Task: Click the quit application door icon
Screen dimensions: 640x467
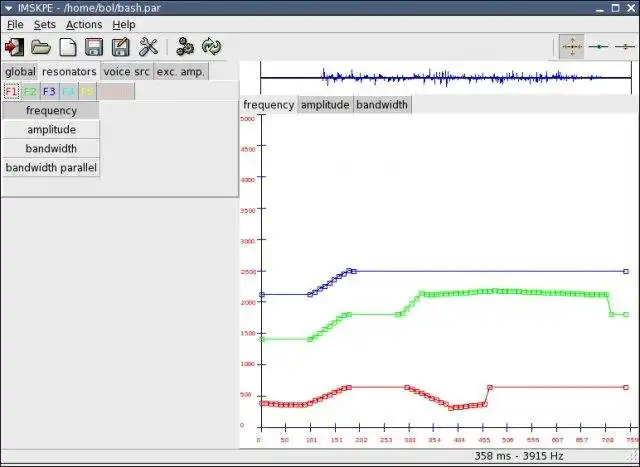Action: (14, 47)
